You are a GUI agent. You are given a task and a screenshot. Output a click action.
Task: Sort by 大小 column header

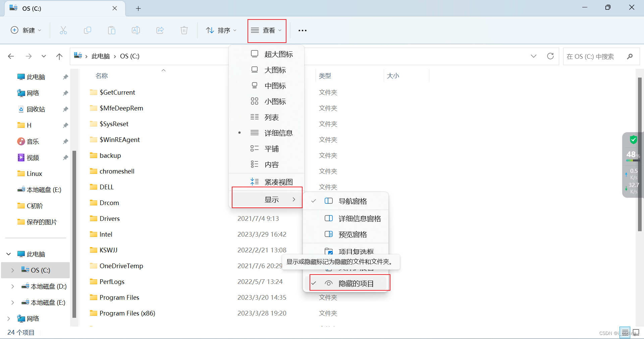pyautogui.click(x=393, y=76)
